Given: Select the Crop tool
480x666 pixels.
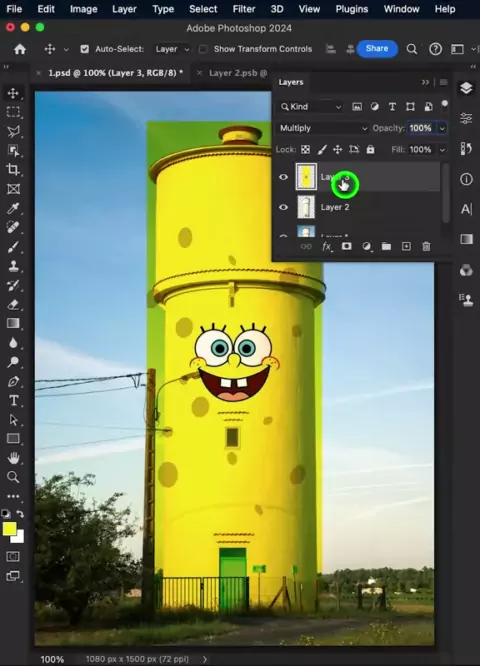Looking at the screenshot, I should (x=13, y=169).
